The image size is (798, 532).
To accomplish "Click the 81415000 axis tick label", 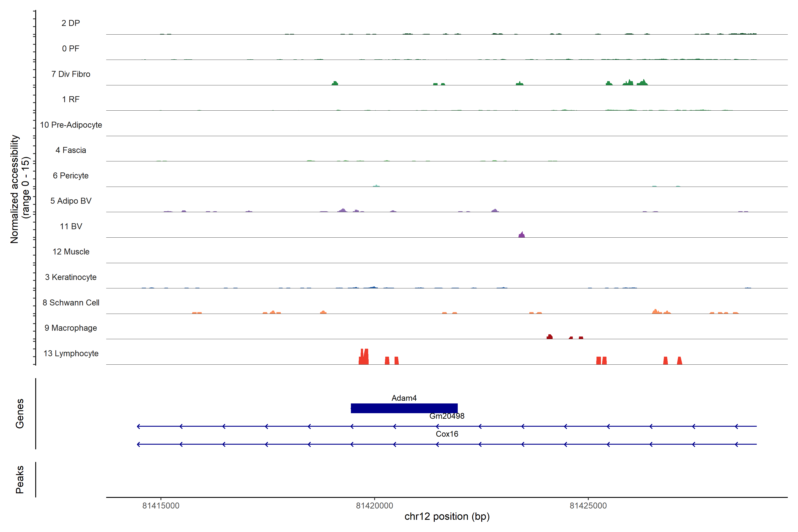I will tap(161, 506).
